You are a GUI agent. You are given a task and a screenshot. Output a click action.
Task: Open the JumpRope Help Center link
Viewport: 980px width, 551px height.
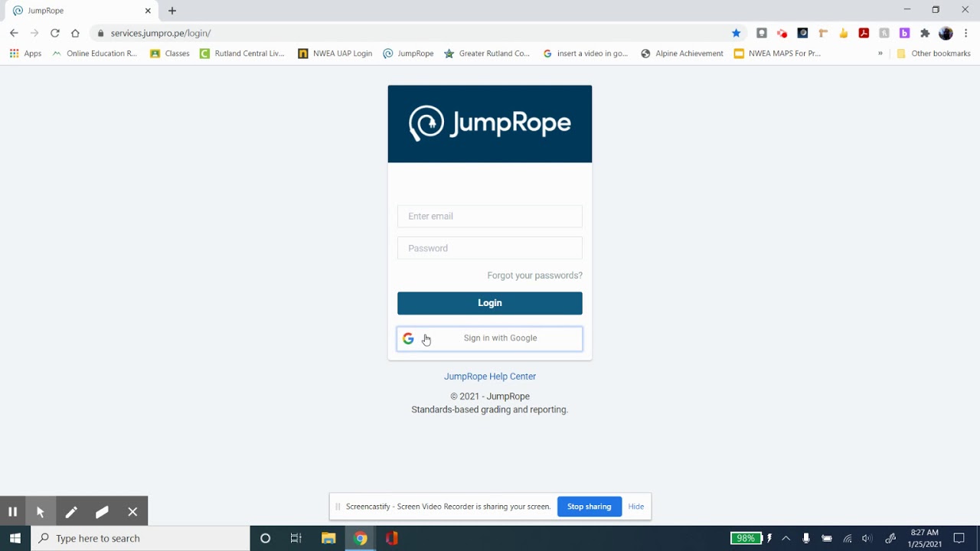[x=489, y=377]
